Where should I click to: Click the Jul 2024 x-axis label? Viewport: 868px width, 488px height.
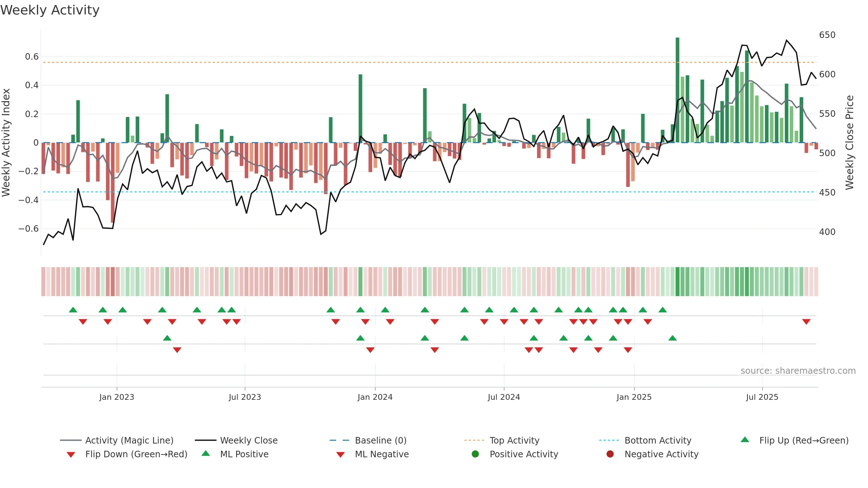[504, 397]
